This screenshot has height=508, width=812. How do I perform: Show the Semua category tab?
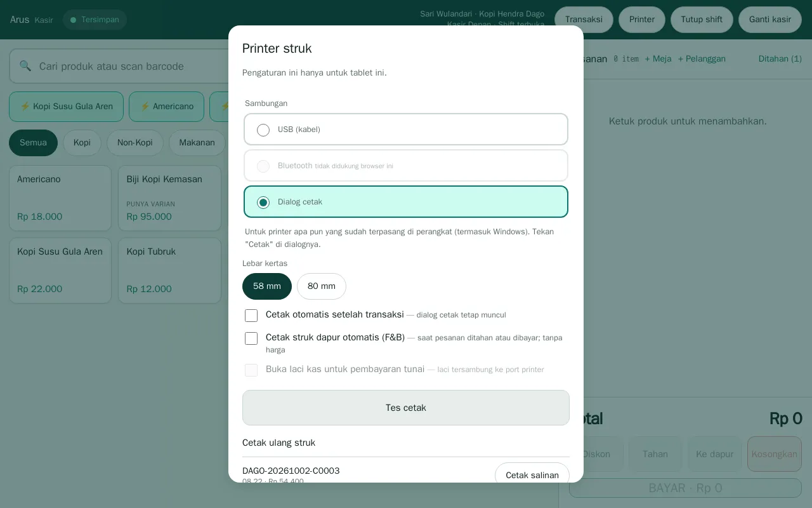pos(33,143)
